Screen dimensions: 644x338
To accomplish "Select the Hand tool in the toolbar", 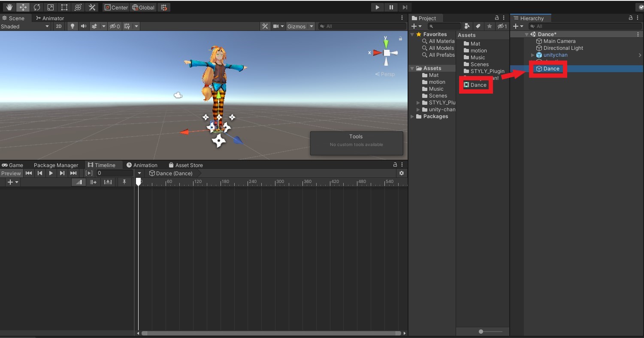I will tap(9, 7).
